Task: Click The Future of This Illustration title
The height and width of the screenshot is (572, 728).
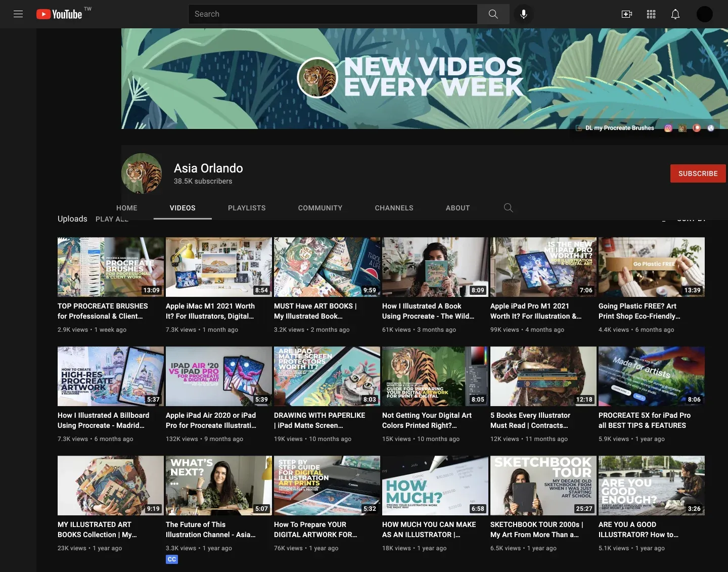Action: coord(211,530)
